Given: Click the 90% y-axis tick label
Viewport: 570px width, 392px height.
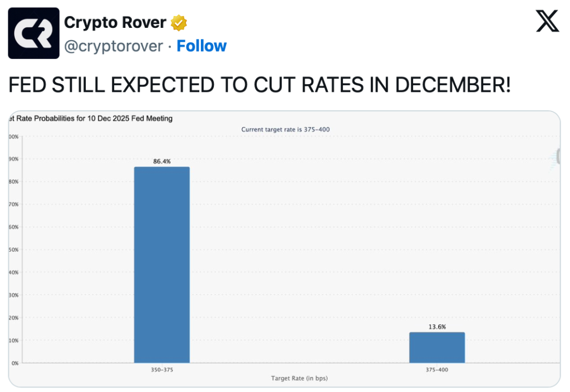Looking at the screenshot, I should [x=13, y=159].
